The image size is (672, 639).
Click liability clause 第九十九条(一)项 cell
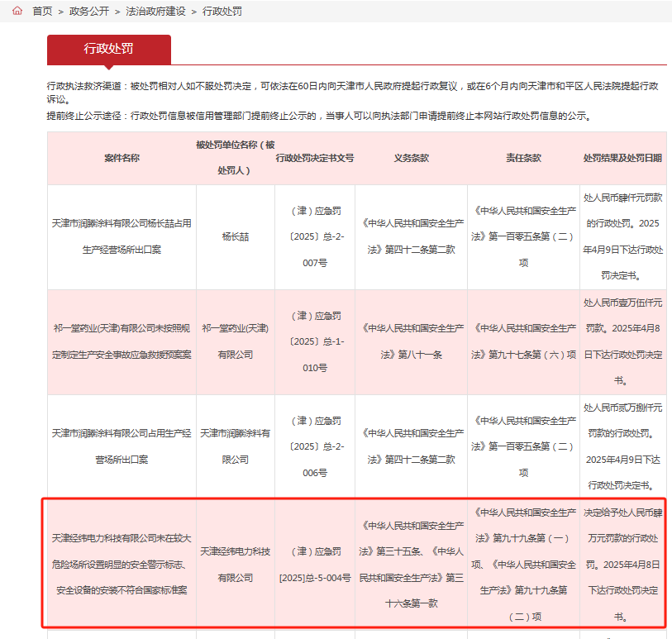523,565
